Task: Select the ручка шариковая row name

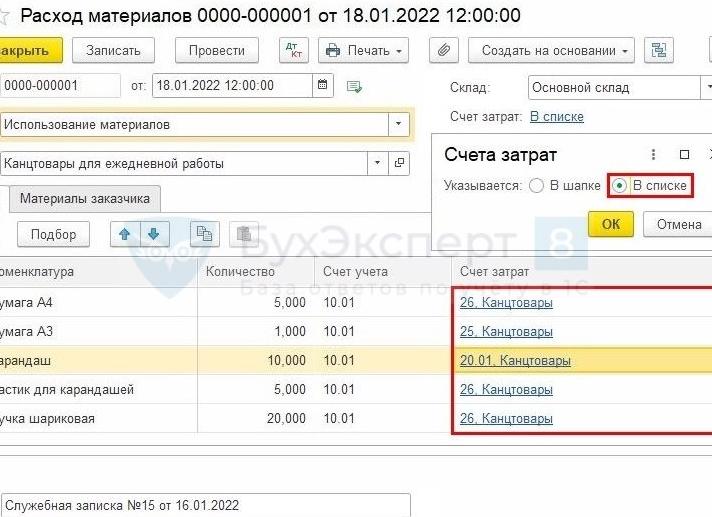Action: [x=47, y=419]
